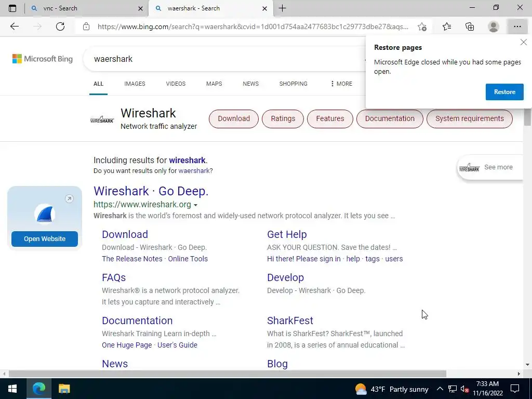Open network status tray icon
The width and height of the screenshot is (532, 399).
[453, 389]
